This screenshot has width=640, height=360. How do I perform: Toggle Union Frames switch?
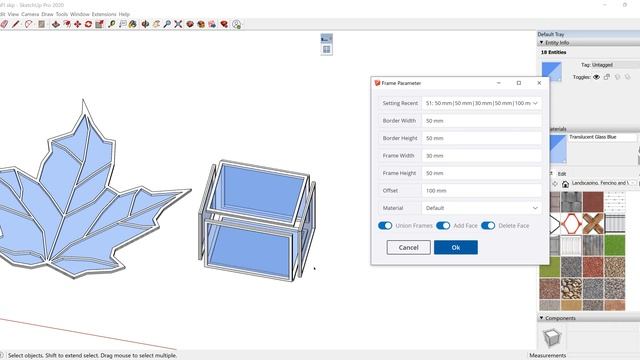[x=385, y=226]
